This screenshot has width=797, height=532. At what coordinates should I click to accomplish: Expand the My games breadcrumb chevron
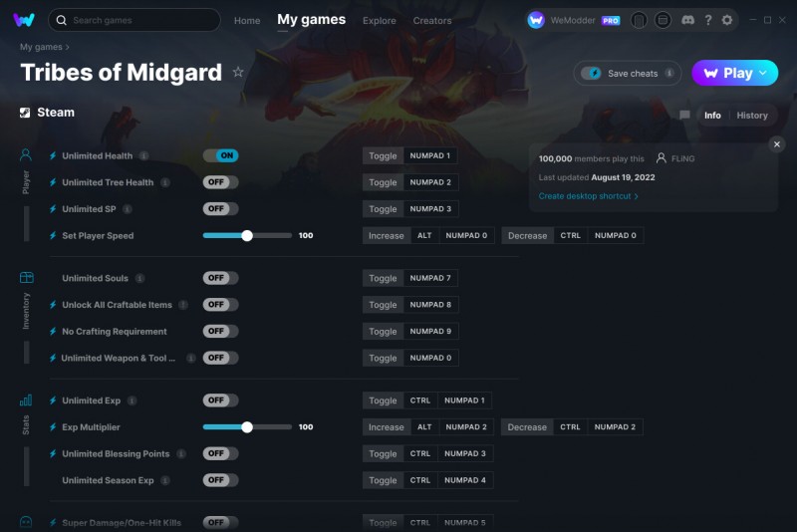[x=68, y=47]
